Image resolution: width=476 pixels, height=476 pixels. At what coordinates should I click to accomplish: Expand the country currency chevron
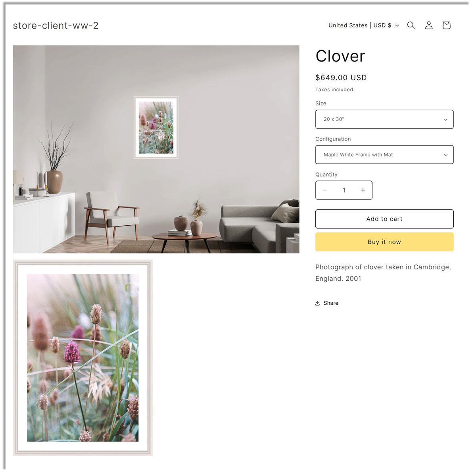(397, 25)
